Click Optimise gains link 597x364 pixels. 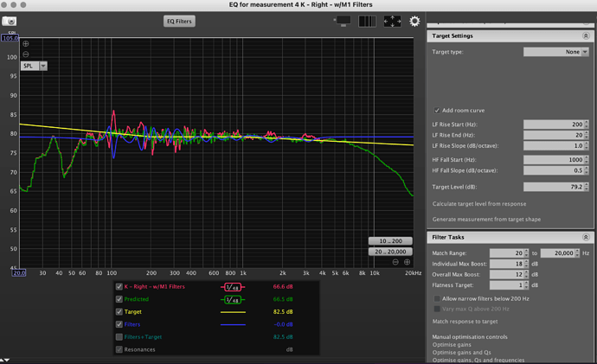(x=452, y=345)
